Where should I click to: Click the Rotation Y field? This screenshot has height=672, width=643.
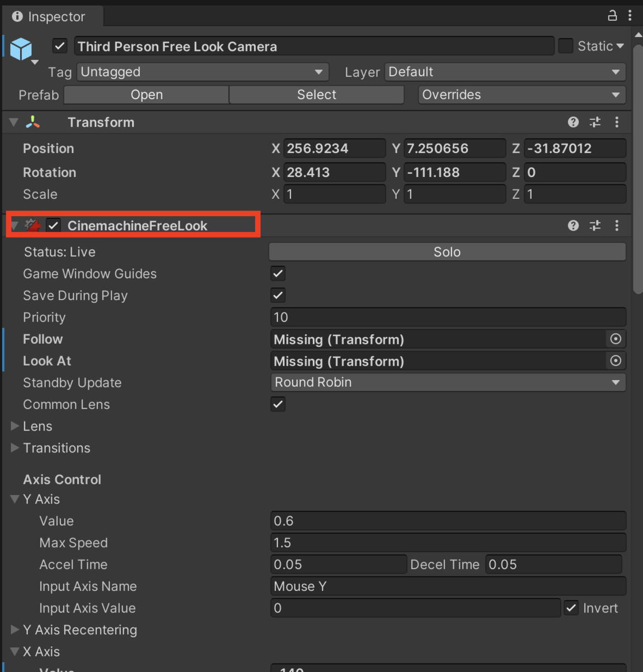pos(454,172)
